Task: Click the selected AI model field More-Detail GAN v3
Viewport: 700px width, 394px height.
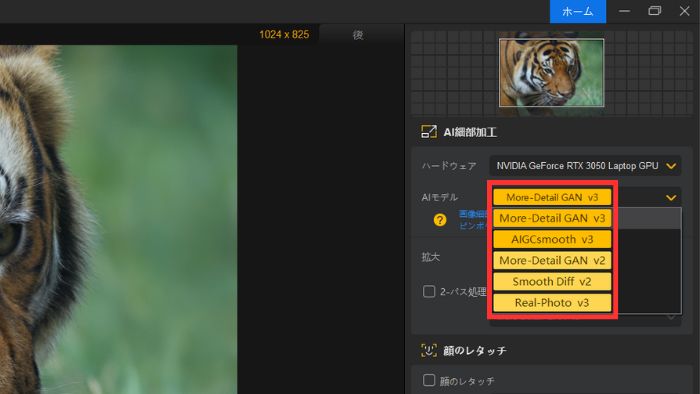Action: (x=552, y=197)
